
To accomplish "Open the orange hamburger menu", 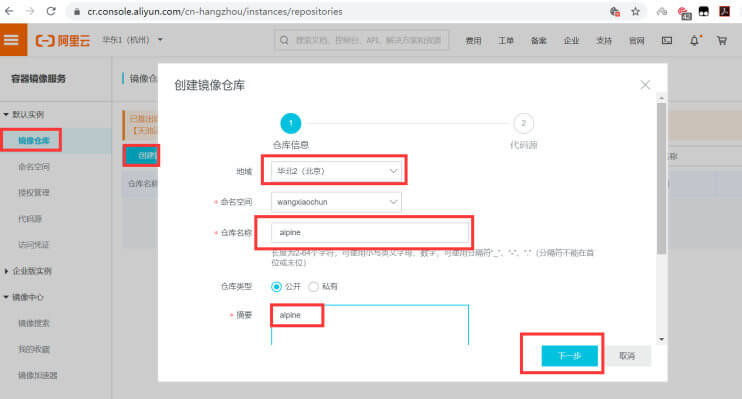I will point(13,40).
